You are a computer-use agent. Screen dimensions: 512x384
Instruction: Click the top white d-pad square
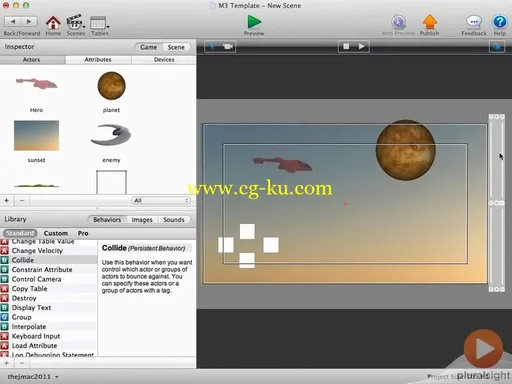coord(247,231)
